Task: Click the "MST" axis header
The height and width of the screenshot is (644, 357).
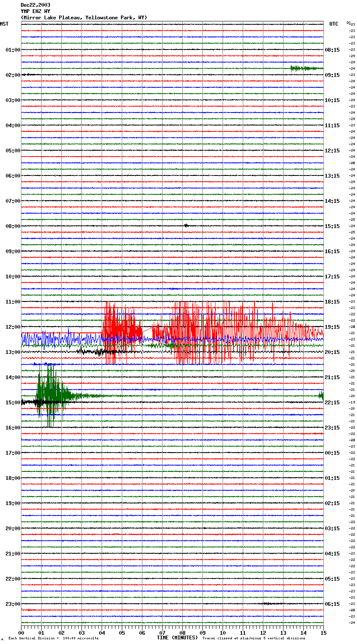Action: click(x=4, y=24)
